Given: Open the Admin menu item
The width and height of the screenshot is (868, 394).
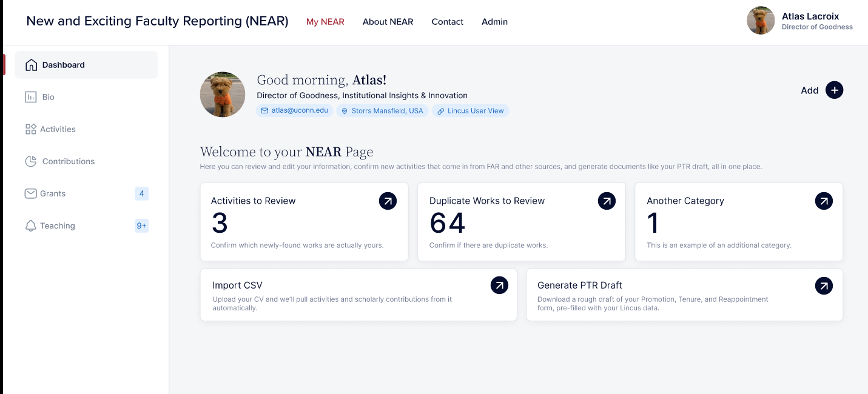Looking at the screenshot, I should point(494,22).
